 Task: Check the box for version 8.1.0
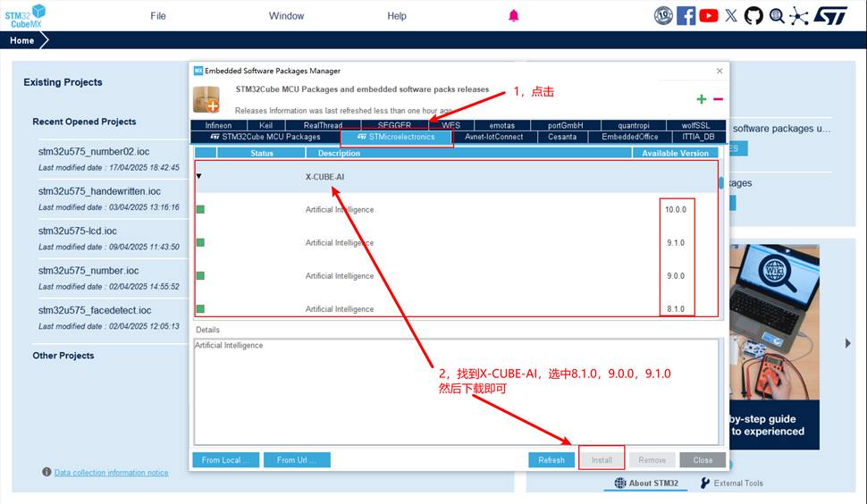click(200, 309)
